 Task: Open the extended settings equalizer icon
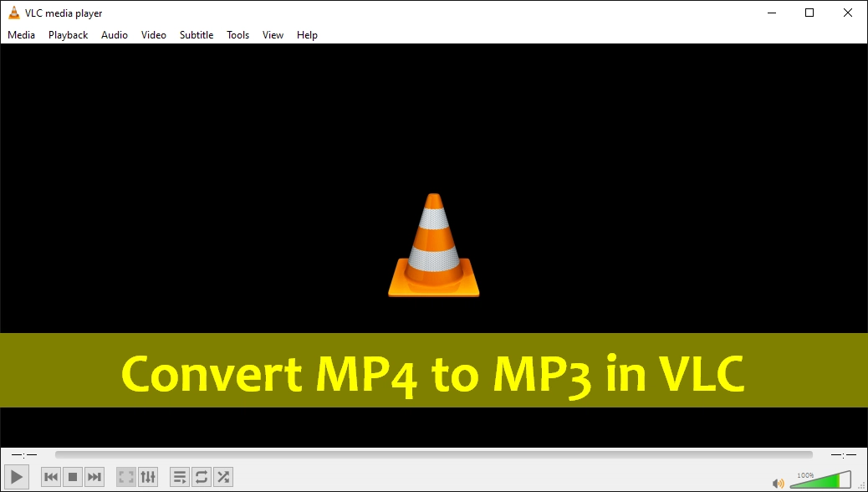click(148, 476)
